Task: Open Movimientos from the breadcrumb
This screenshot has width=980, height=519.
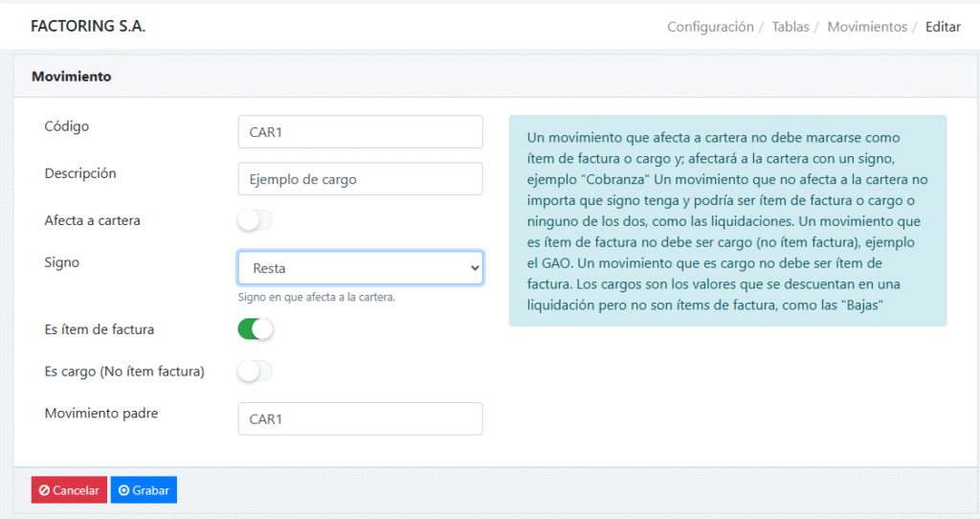Action: [x=867, y=27]
